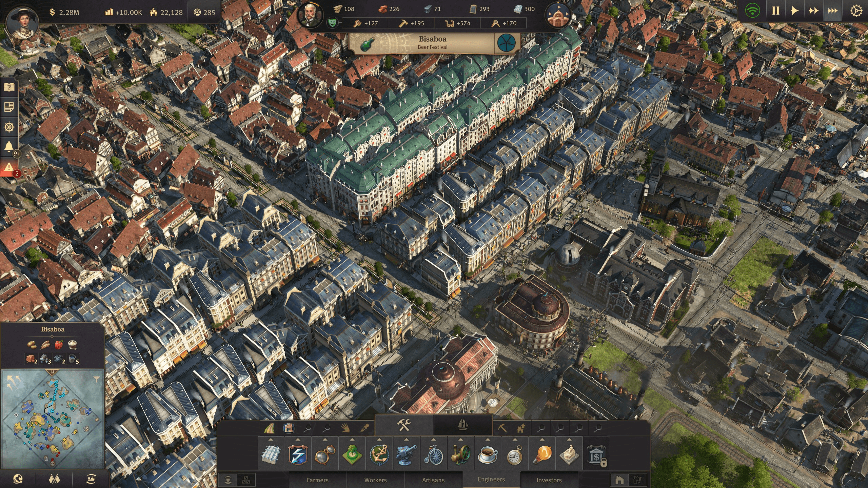Open the world map globe button
This screenshot has width=868, height=488.
(x=18, y=479)
